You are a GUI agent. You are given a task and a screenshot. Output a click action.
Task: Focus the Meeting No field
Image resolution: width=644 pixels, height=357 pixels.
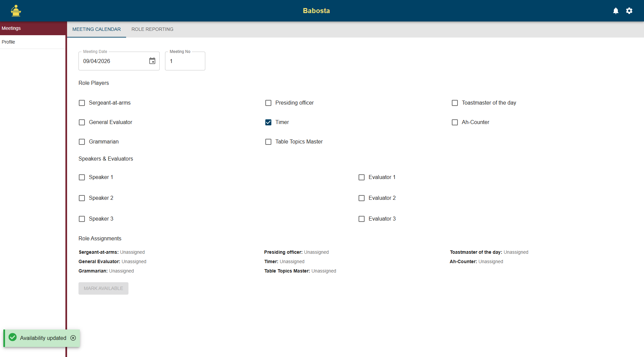click(x=185, y=61)
